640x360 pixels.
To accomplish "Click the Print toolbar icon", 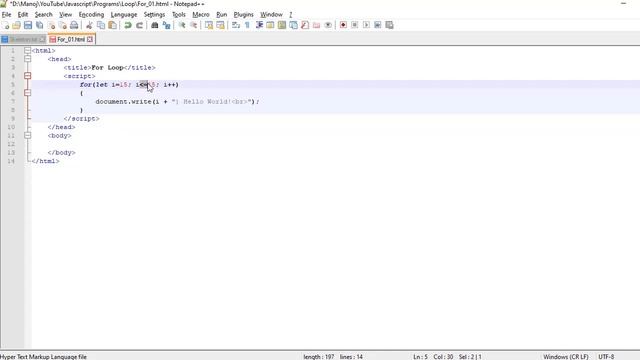I will pos(74,25).
